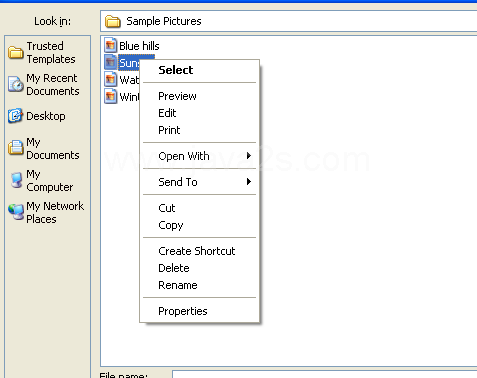Click the File name input field
The height and width of the screenshot is (378, 477).
click(325, 374)
